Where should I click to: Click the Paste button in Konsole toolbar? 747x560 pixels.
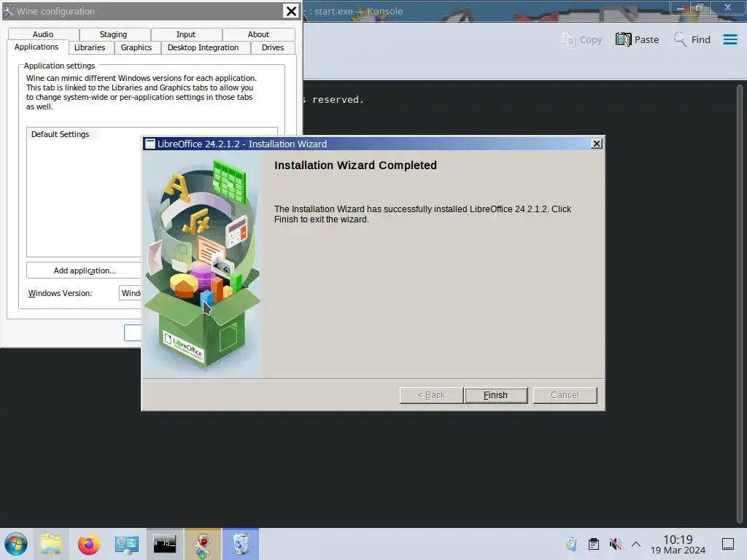click(x=637, y=39)
